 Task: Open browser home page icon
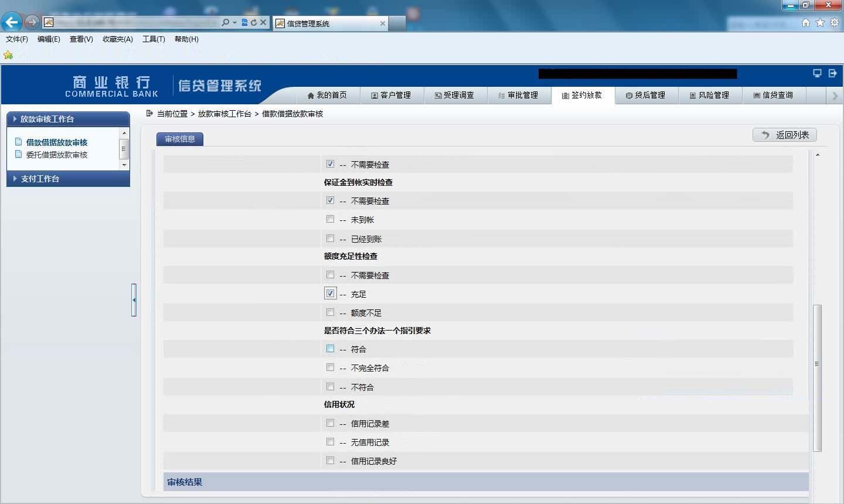coord(806,22)
